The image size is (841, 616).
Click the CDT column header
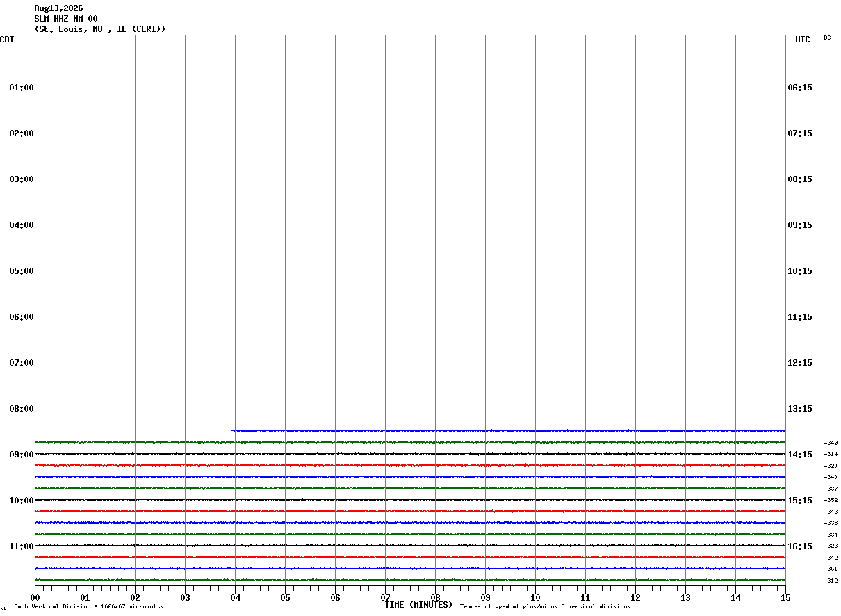[7, 40]
